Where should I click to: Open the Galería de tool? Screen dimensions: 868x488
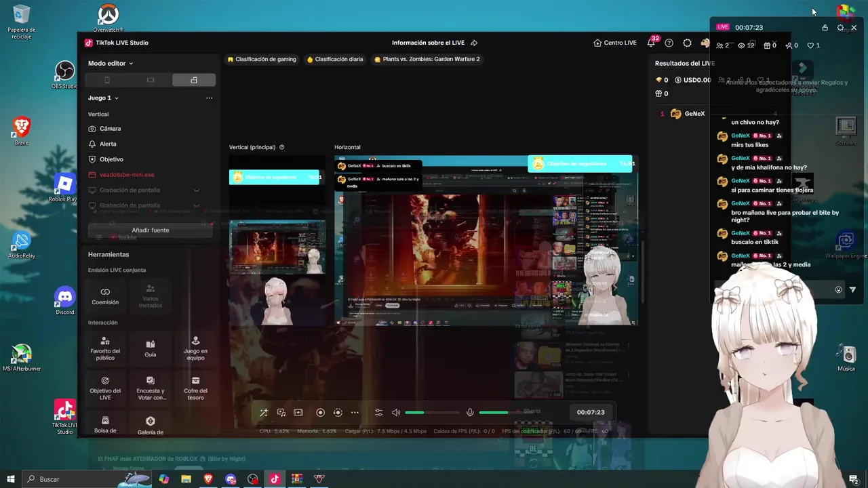click(x=151, y=425)
